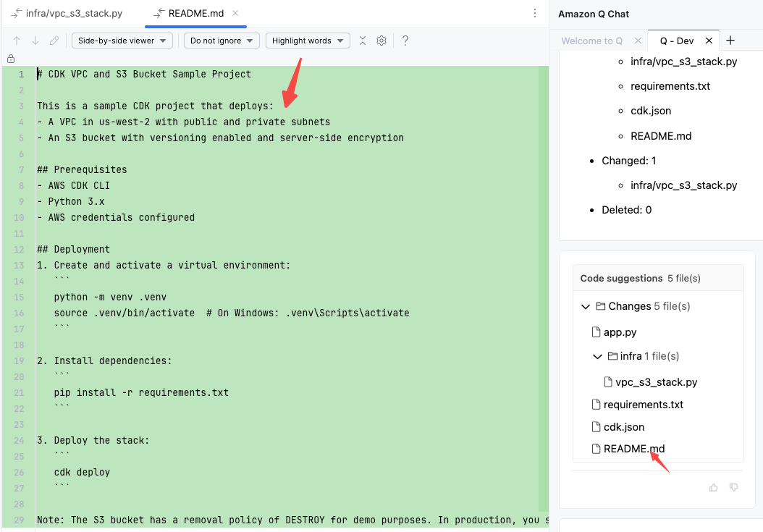Screen dimensions: 763x532
Task: Click the cdk.json file icon
Action: (x=596, y=427)
